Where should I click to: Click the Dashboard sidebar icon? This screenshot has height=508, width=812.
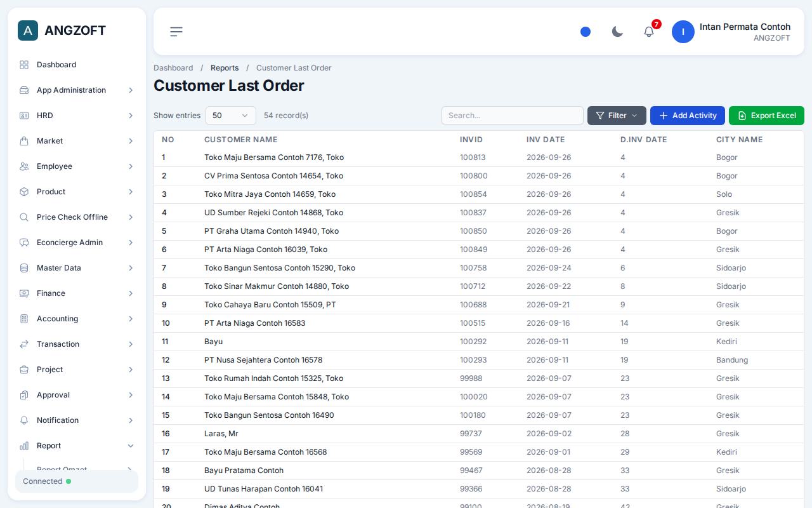point(24,65)
